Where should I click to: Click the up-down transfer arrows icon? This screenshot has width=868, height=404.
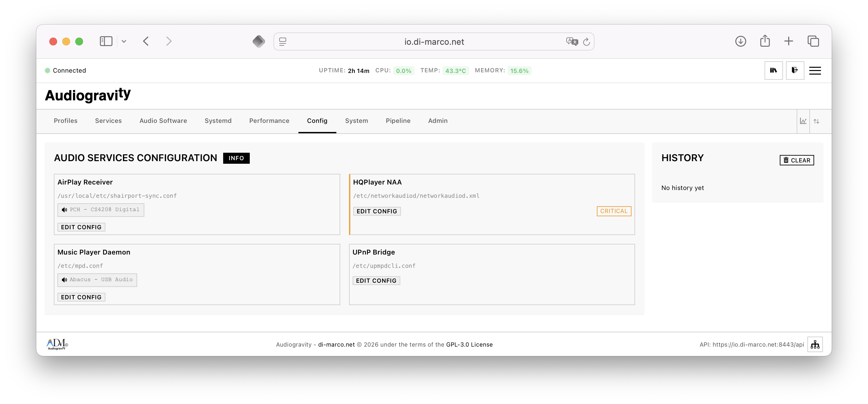817,121
